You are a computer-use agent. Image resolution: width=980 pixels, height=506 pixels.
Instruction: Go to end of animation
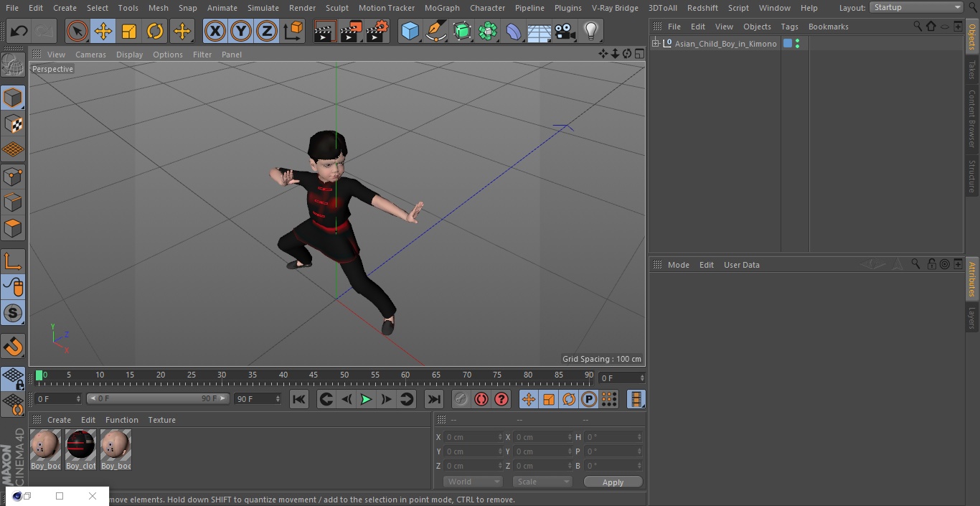433,399
